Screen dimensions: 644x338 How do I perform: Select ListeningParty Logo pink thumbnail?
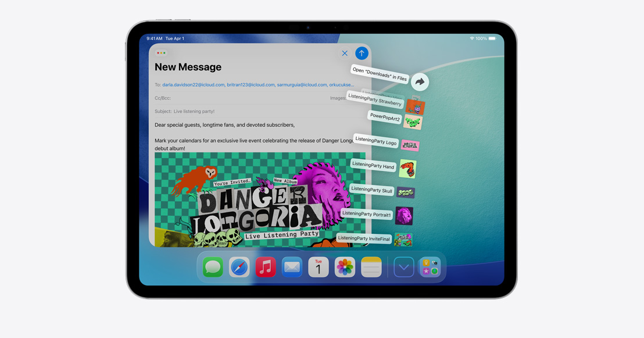410,145
